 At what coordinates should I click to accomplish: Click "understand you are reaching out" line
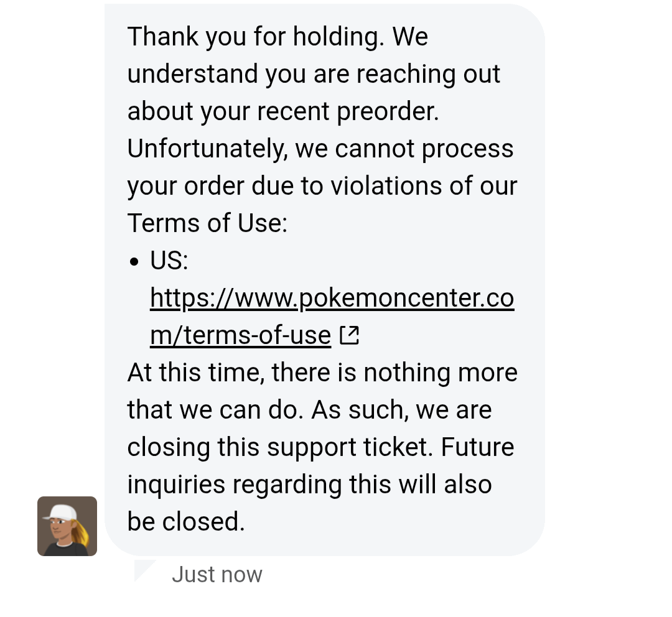(314, 75)
